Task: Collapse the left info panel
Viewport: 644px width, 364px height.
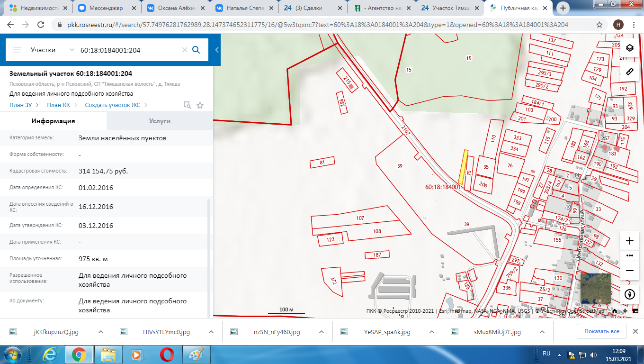Action: coord(217,50)
